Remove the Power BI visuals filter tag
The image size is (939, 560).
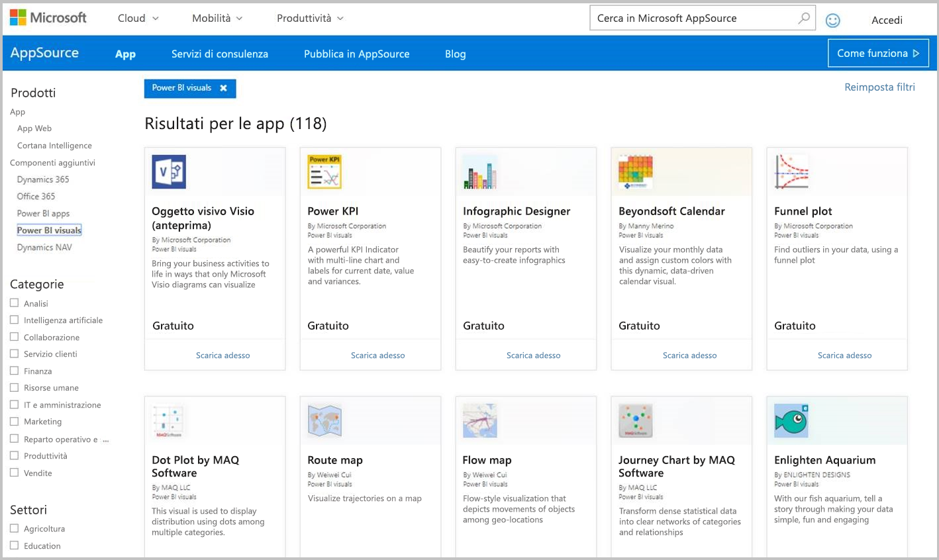224,88
